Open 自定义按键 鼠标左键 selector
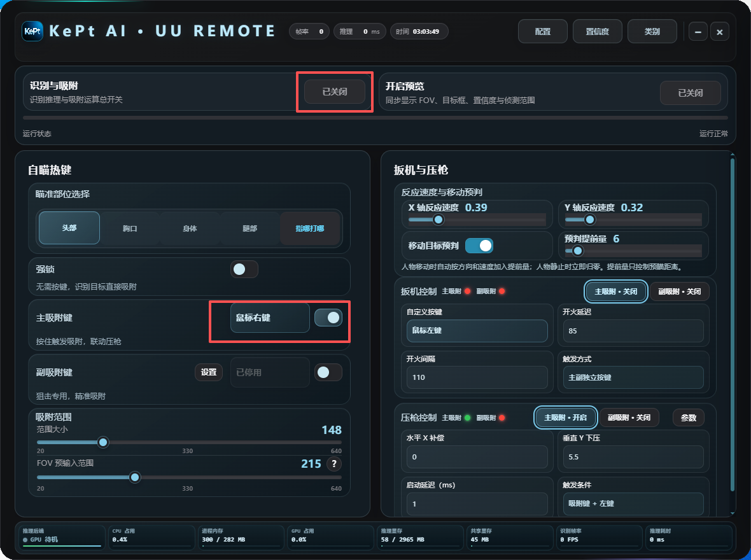Image resolution: width=751 pixels, height=560 pixels. [477, 330]
